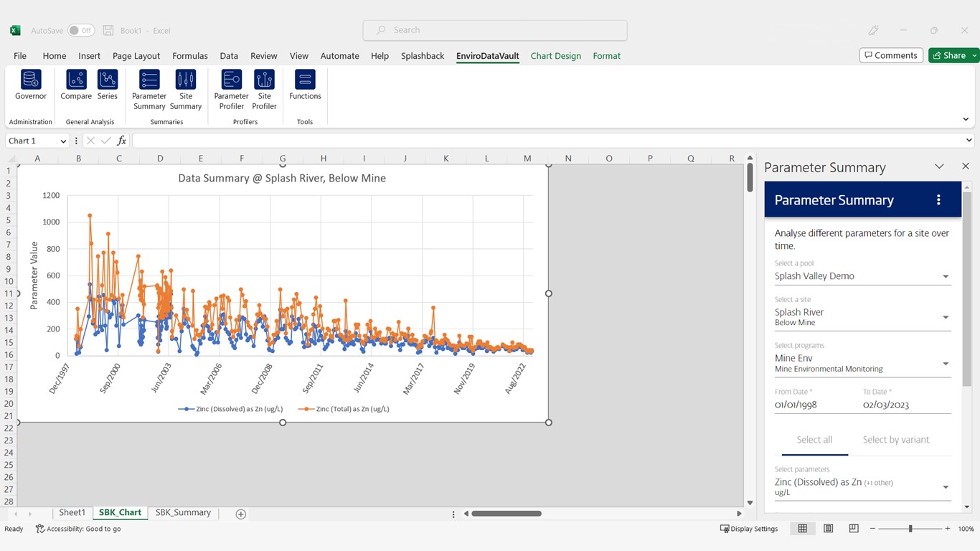Expand the Name Box dropdown
The width and height of the screenshot is (980, 551).
click(x=63, y=141)
